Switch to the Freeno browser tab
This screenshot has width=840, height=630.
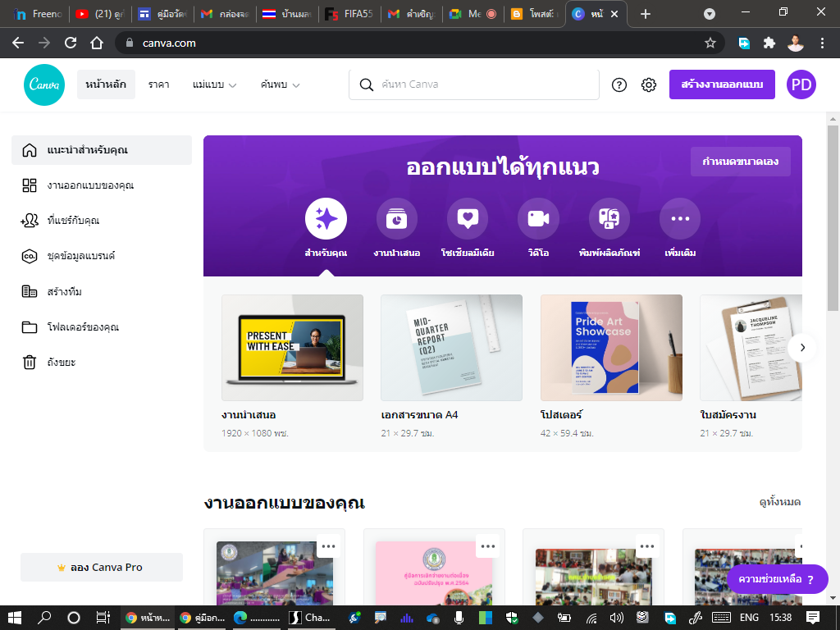[x=38, y=14]
